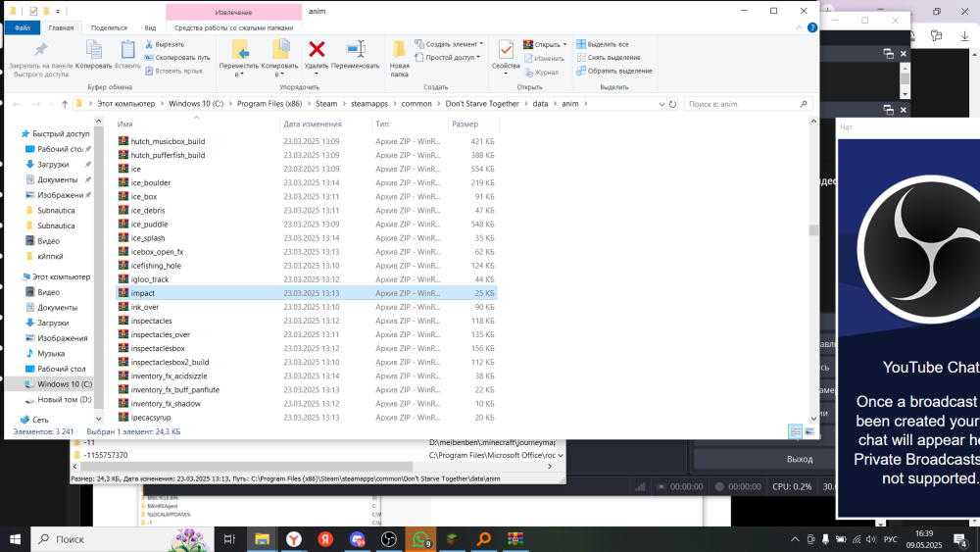Switch to the Вид ribbon tab
The width and height of the screenshot is (980, 552).
(x=150, y=27)
